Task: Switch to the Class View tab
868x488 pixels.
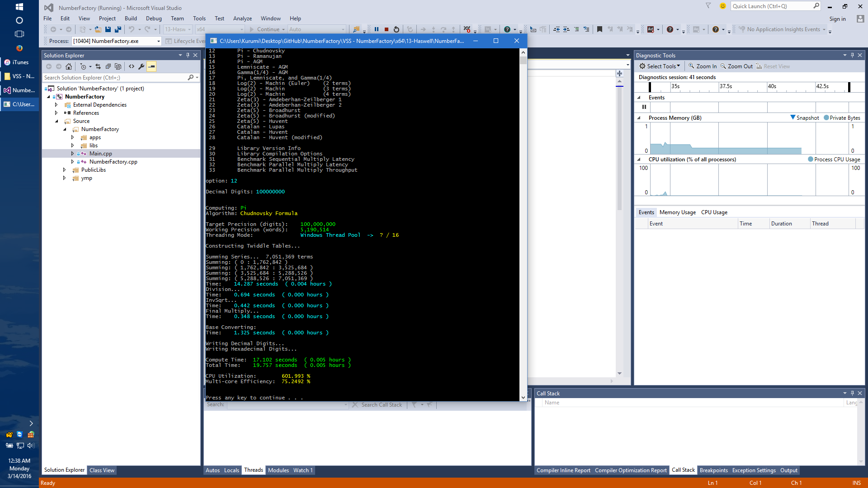Action: 102,470
